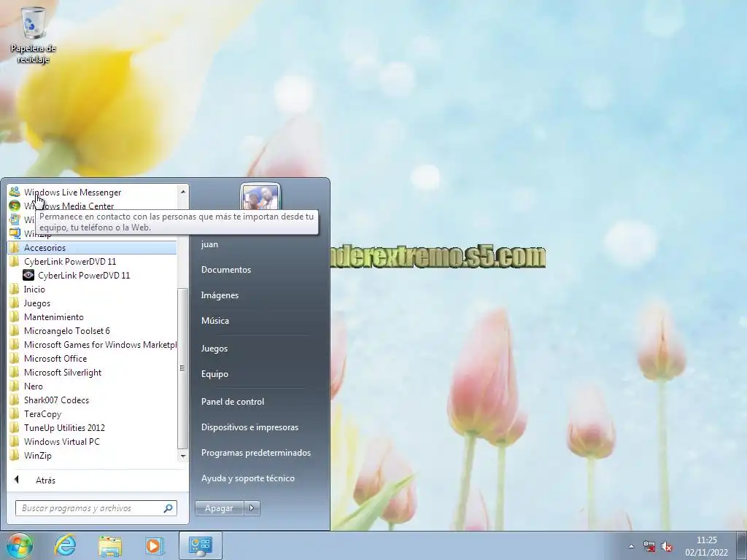Screen dimensions: 747x560
Task: Click the Apagar shutdown button
Action: [219, 508]
